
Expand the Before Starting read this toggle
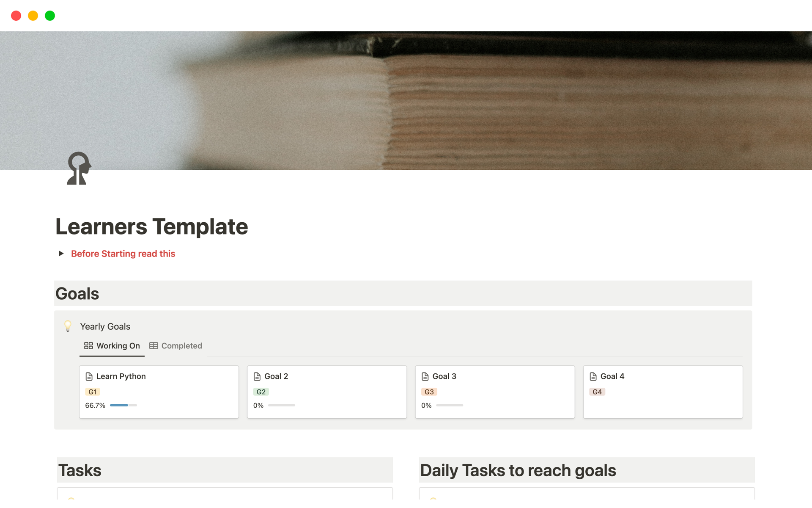point(61,254)
